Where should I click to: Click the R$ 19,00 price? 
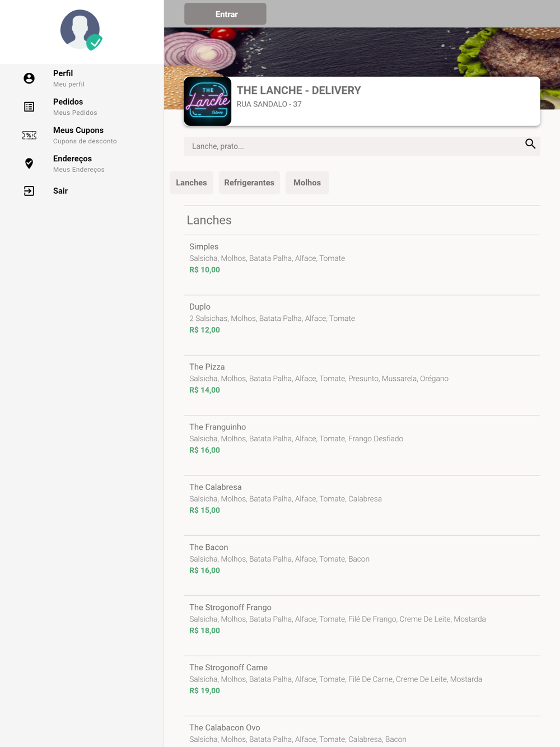(x=204, y=690)
